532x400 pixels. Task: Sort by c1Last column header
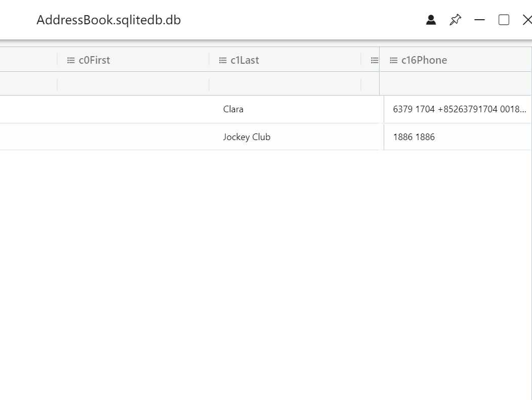[244, 60]
